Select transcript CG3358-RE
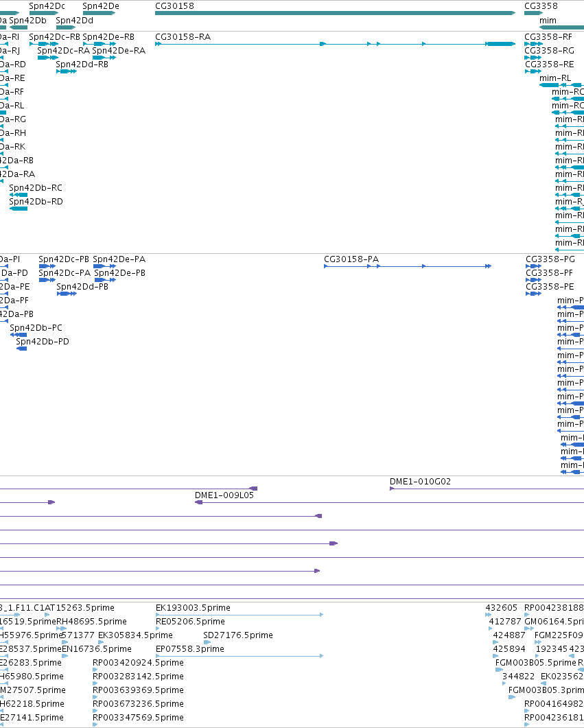The width and height of the screenshot is (584, 728). pos(549,64)
